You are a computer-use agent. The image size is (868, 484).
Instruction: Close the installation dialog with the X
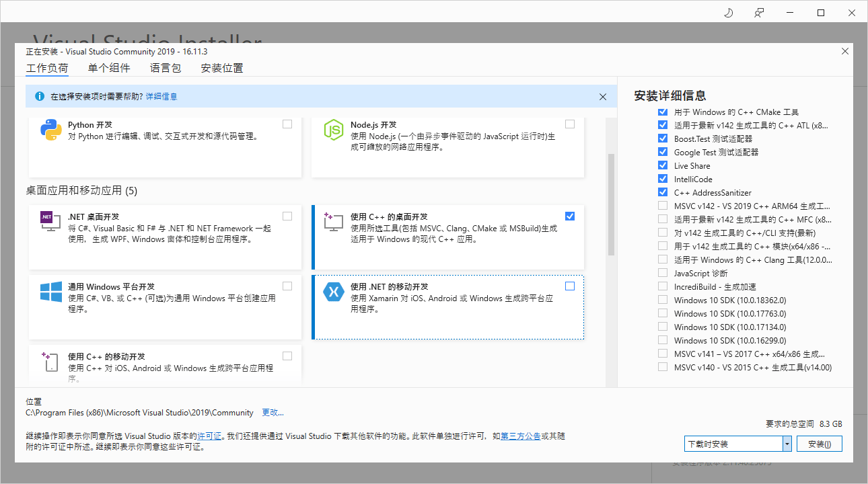(845, 51)
